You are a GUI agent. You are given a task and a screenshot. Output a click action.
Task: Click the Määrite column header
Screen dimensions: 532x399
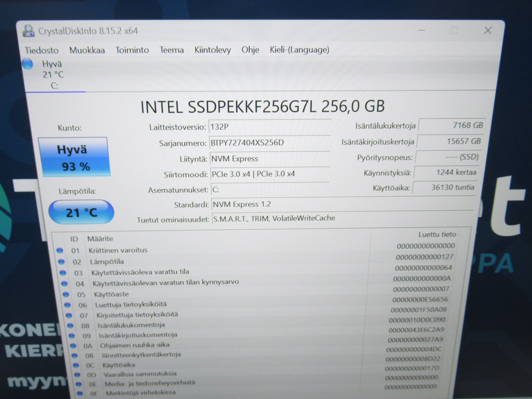coord(100,239)
